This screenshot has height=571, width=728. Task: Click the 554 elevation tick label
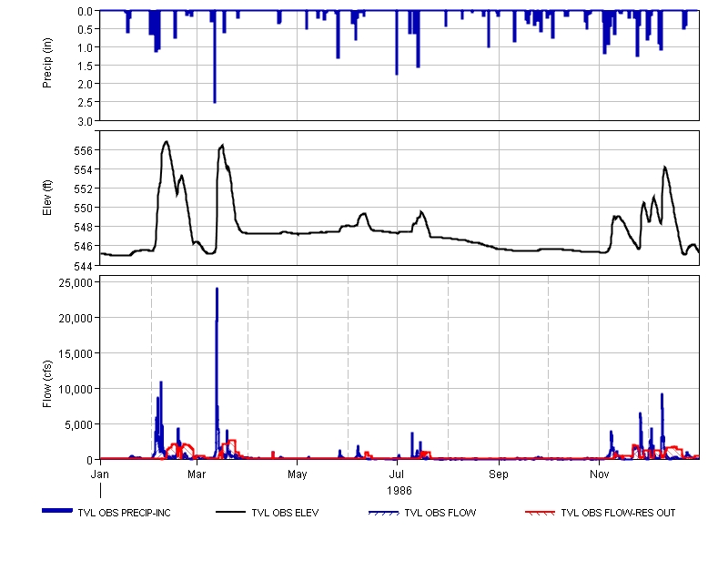point(83,170)
